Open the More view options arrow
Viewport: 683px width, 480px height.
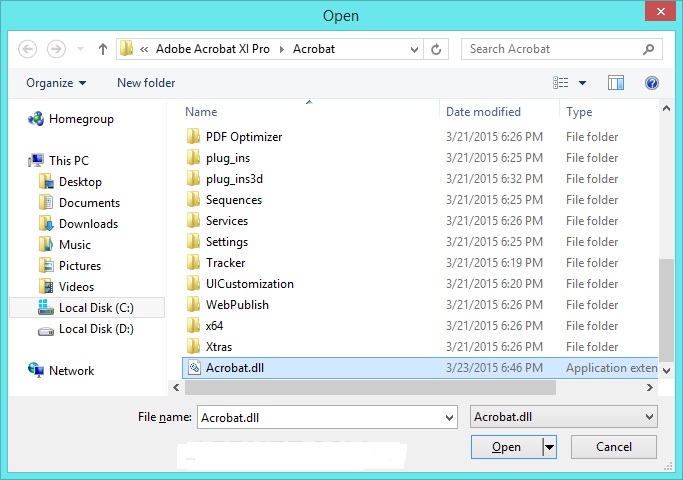(582, 83)
